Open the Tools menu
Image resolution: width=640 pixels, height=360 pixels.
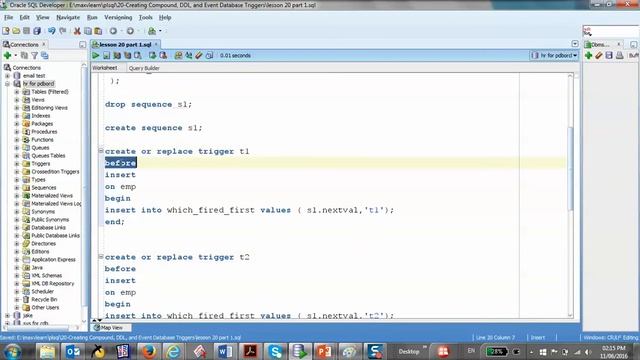pyautogui.click(x=145, y=18)
